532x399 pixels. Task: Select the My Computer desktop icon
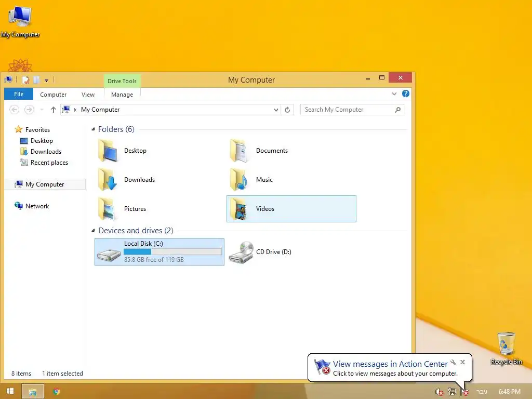point(20,21)
